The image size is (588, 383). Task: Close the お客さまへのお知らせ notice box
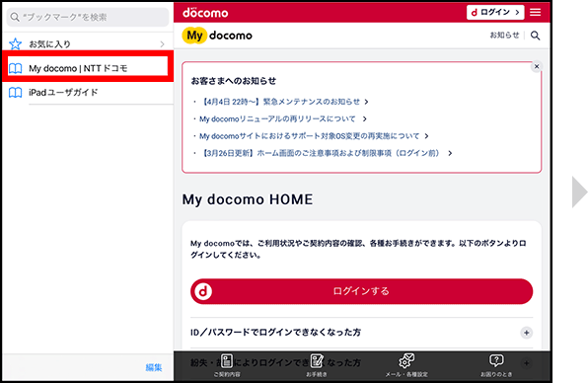[x=537, y=66]
